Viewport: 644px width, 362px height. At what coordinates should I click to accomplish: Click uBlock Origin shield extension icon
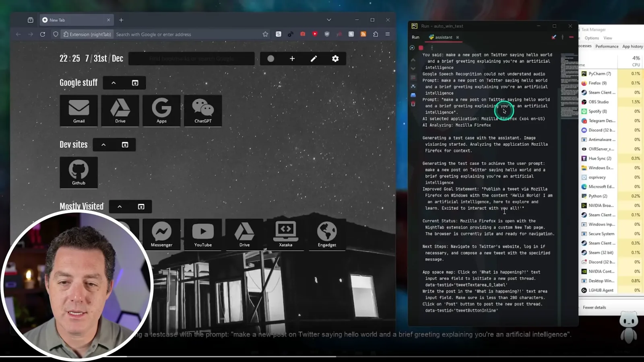327,34
